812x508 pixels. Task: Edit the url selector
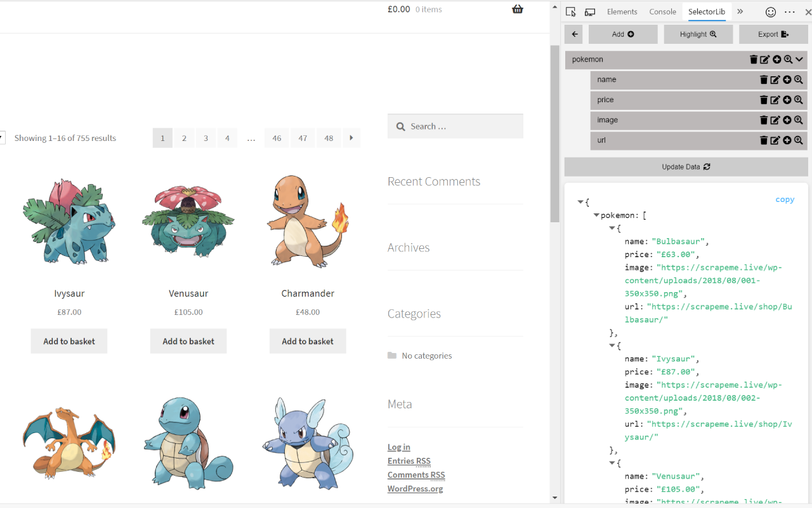775,141
